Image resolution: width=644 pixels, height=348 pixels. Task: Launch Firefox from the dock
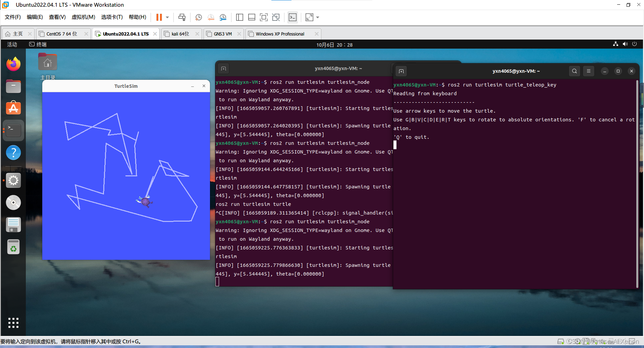click(13, 64)
